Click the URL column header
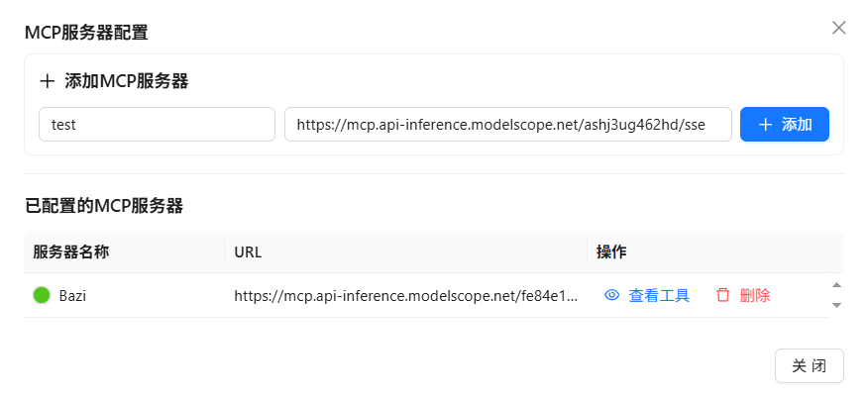 click(248, 251)
